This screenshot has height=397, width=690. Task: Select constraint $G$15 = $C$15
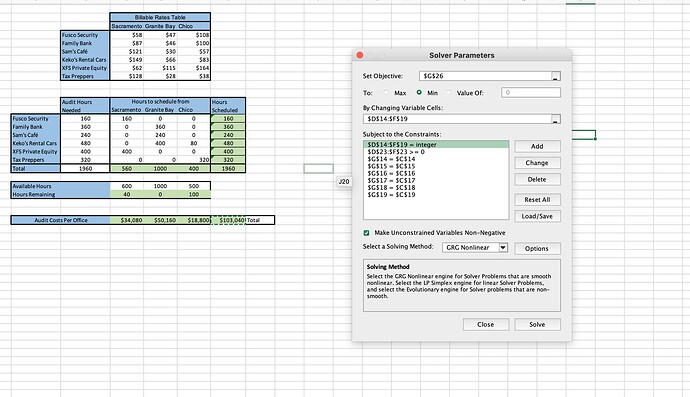[x=436, y=166]
